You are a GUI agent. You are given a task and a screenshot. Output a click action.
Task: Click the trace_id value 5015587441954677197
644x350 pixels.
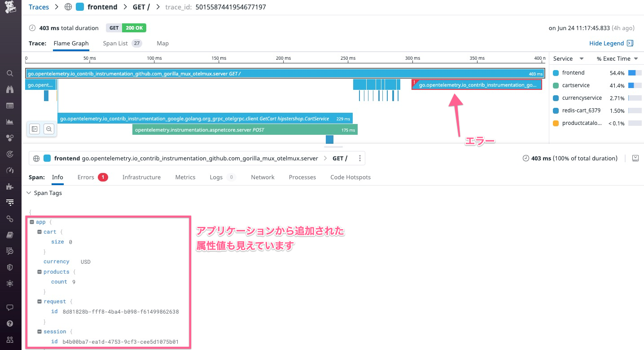(x=232, y=7)
